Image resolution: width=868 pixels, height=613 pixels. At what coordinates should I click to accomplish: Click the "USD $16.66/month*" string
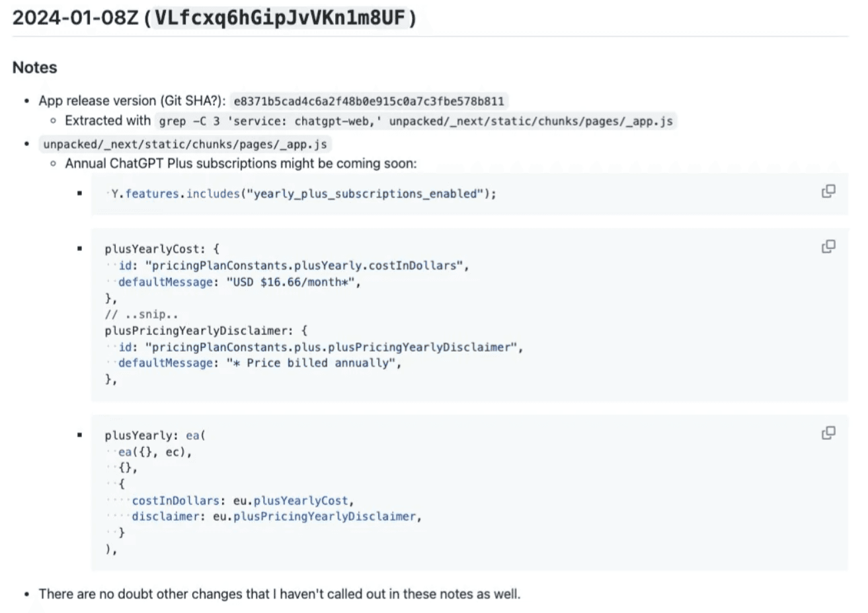point(293,282)
